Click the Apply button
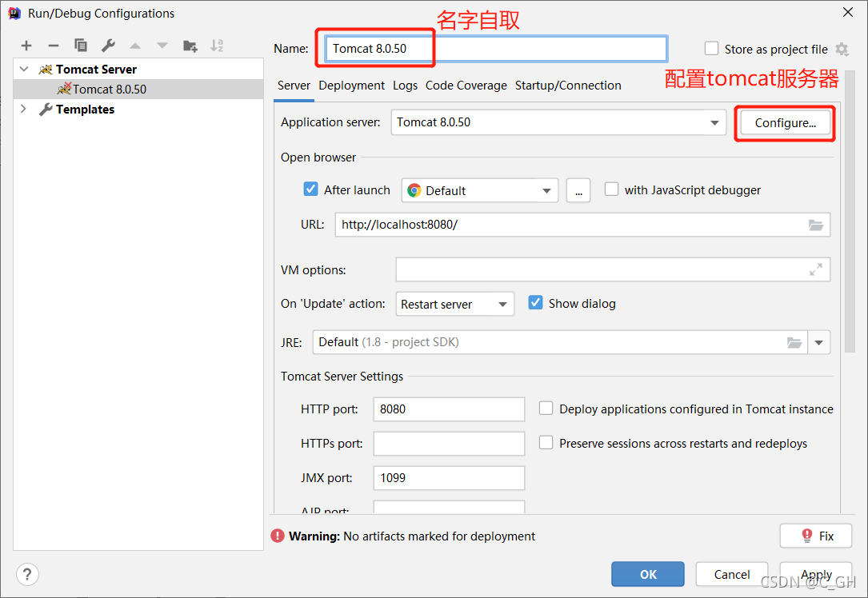The width and height of the screenshot is (868, 598). [816, 574]
